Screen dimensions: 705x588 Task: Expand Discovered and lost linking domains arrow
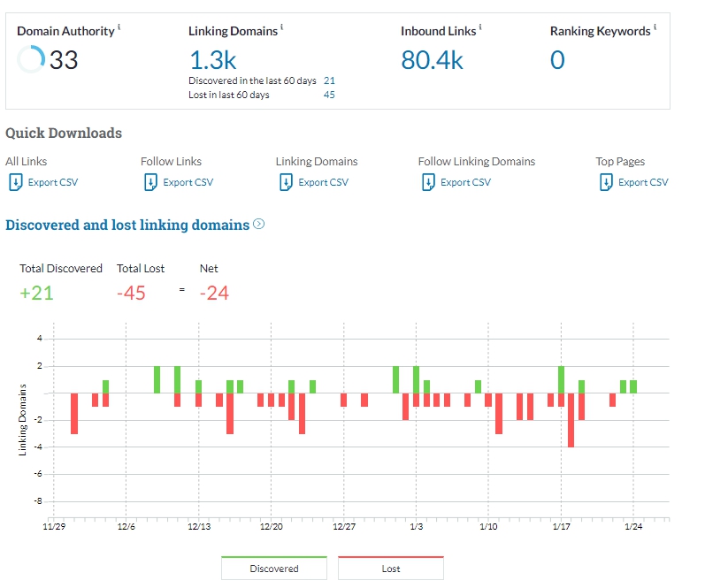(x=259, y=225)
